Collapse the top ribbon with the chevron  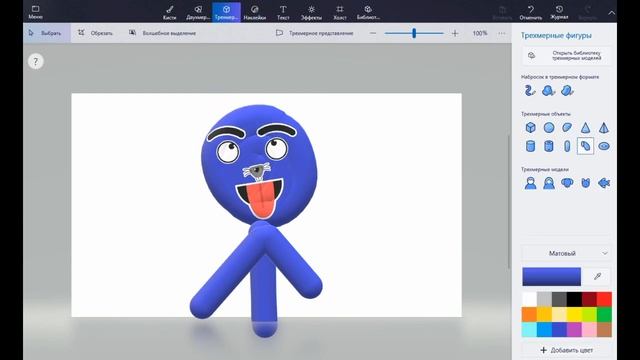(x=611, y=13)
